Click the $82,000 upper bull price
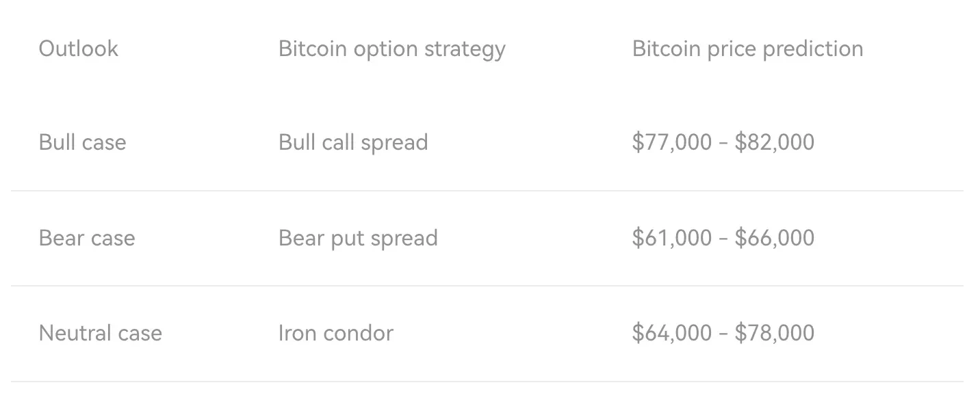The width and height of the screenshot is (980, 413). pyautogui.click(x=775, y=142)
